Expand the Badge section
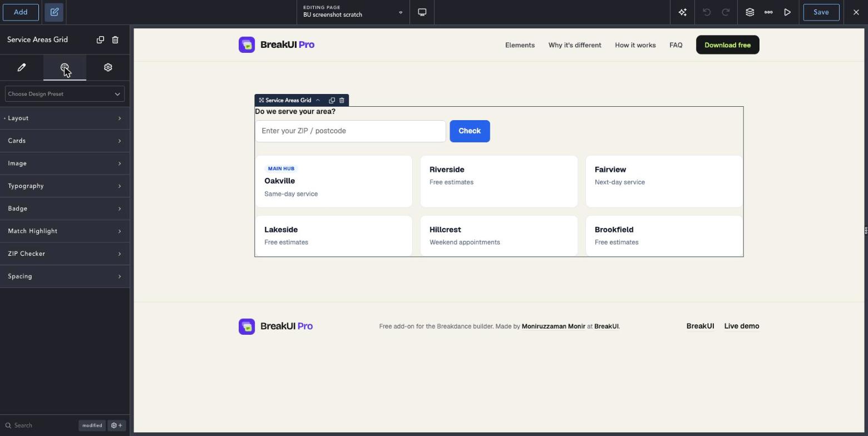The image size is (868, 436). [65, 209]
